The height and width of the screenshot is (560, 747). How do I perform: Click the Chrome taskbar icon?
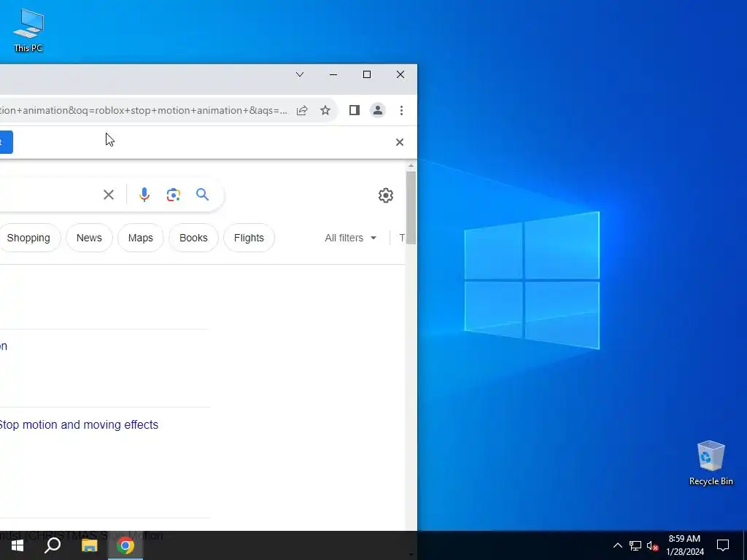(x=125, y=545)
